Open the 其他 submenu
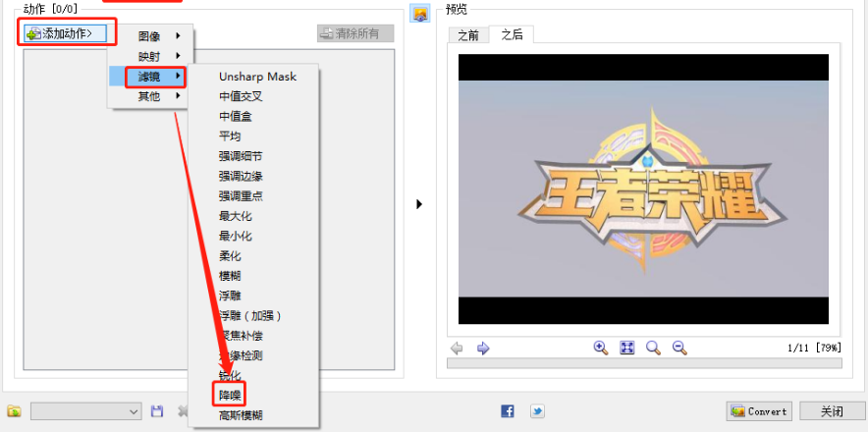The image size is (868, 432). (150, 96)
